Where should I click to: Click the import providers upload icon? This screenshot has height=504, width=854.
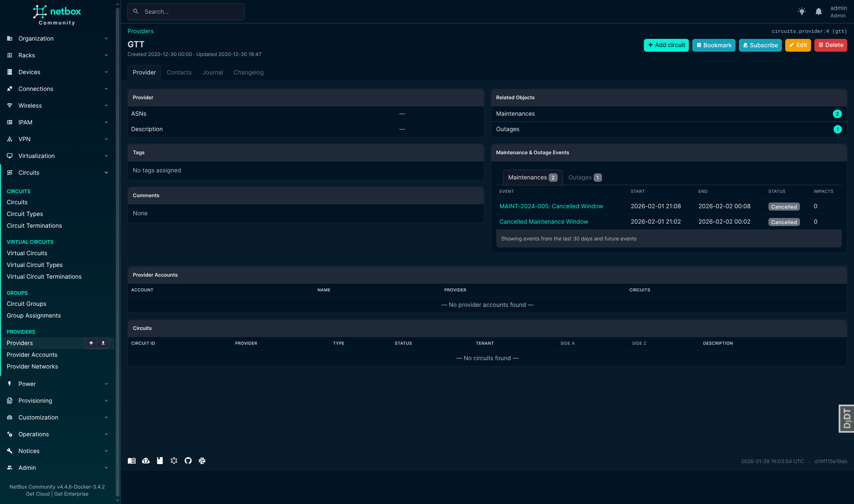point(103,343)
